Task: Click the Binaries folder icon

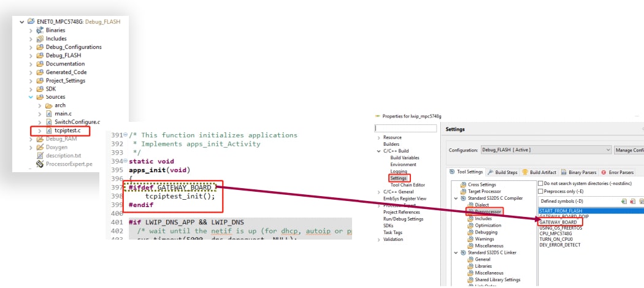Action: point(40,30)
